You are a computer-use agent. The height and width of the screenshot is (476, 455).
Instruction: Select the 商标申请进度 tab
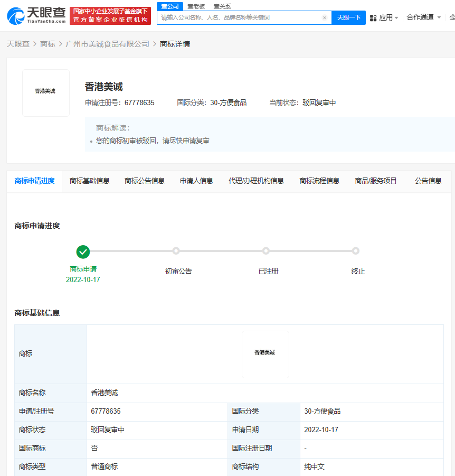click(35, 181)
